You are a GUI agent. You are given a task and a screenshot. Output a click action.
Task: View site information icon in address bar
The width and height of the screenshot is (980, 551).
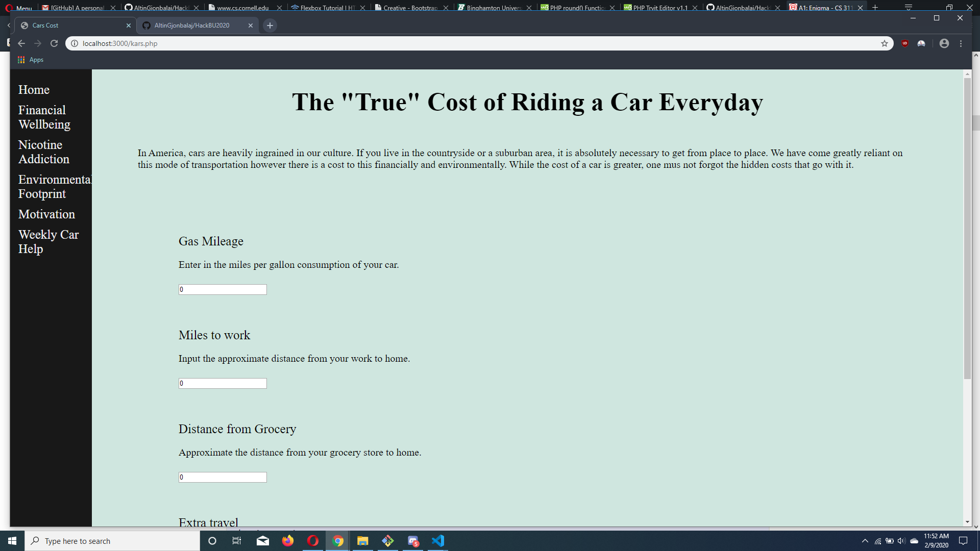coord(75,43)
